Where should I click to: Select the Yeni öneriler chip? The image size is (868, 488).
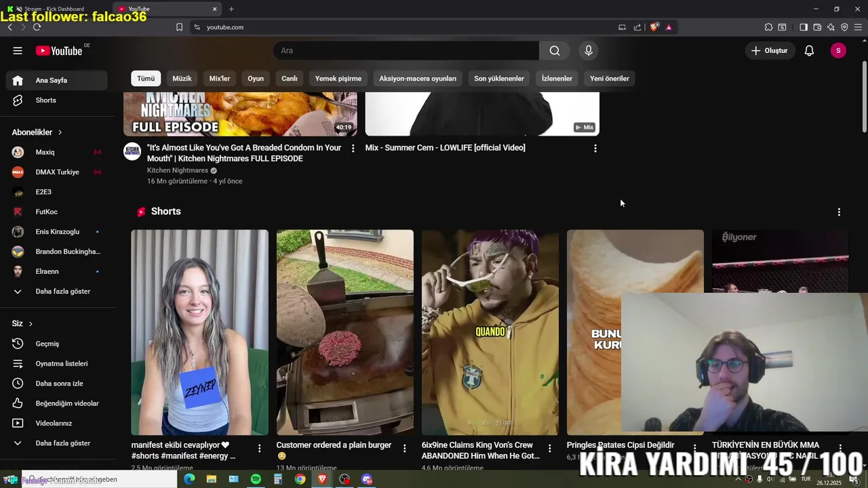[x=610, y=79]
